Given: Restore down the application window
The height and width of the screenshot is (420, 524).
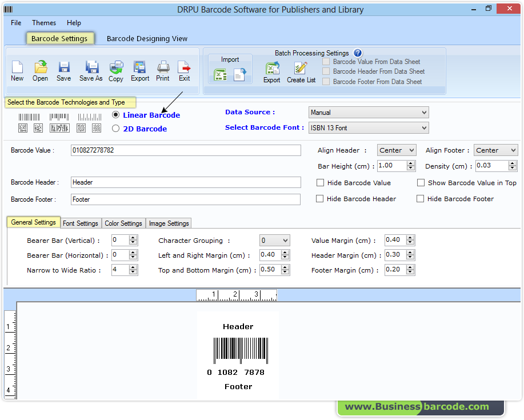Looking at the screenshot, I should (488, 9).
